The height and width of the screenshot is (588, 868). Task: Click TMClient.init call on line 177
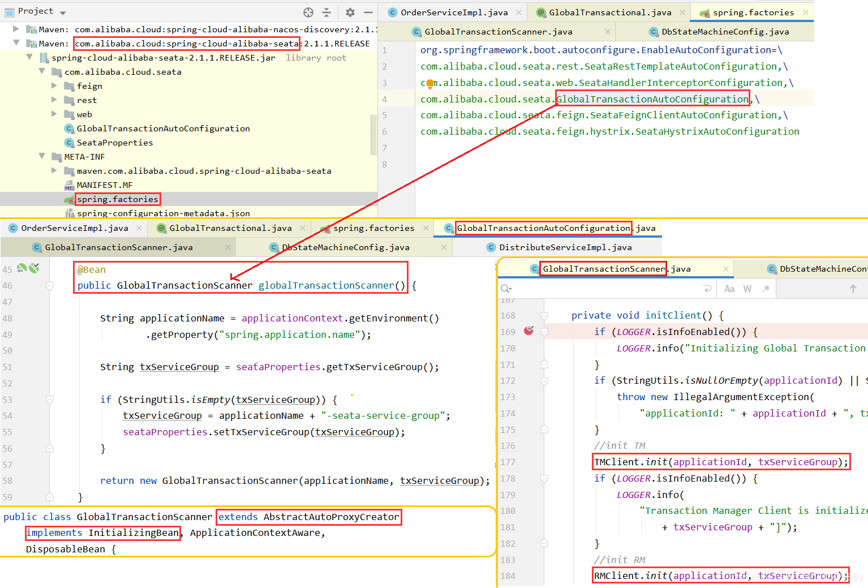721,462
